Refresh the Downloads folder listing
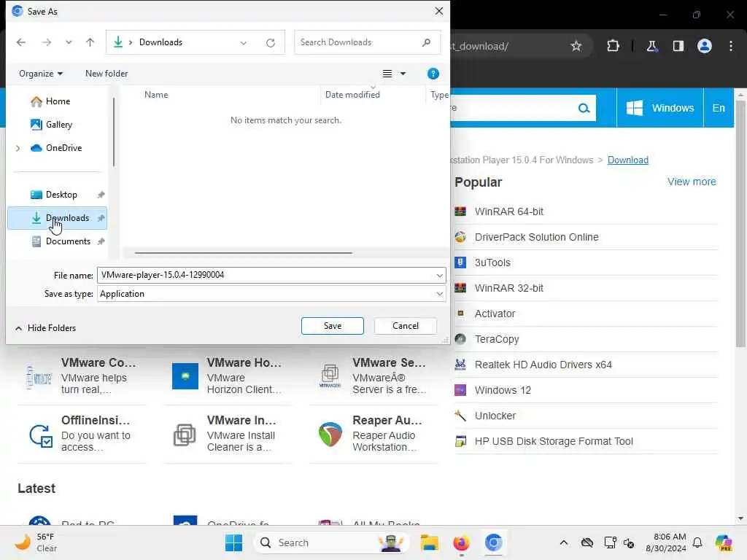 [x=271, y=43]
